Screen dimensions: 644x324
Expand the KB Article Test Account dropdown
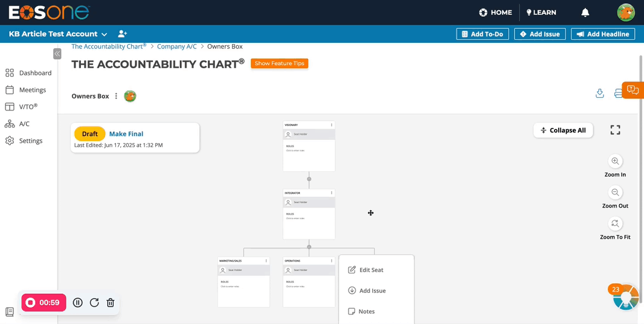58,34
